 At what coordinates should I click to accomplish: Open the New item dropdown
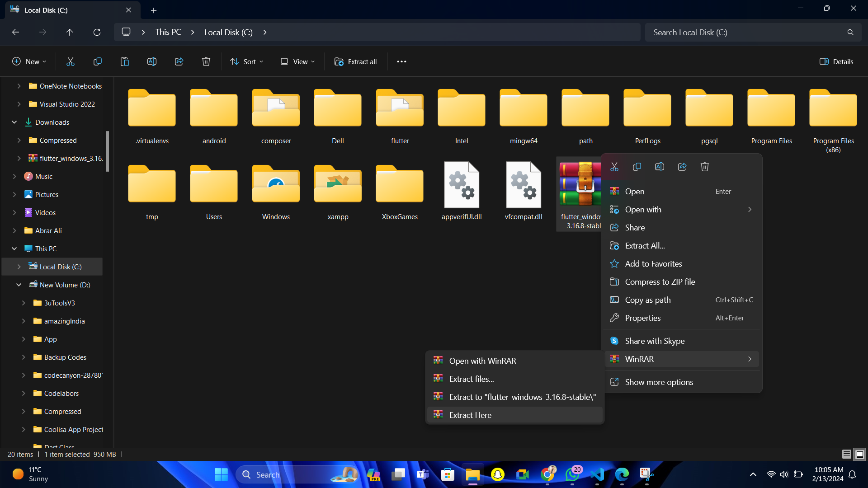tap(29, 62)
